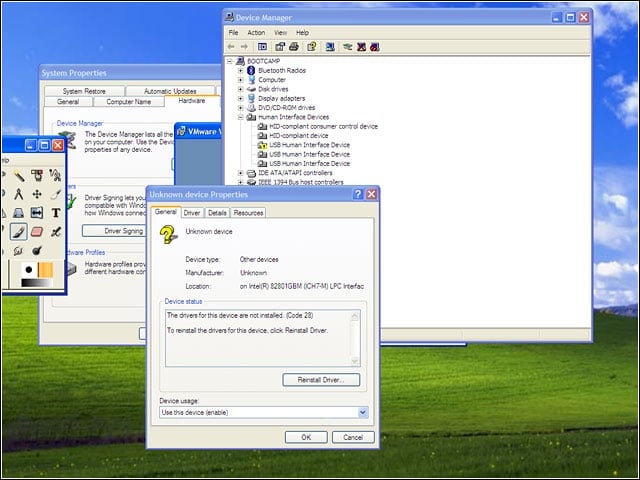Click the Print icon in Device Manager toolbar
The height and width of the screenshot is (480, 640).
(x=294, y=47)
